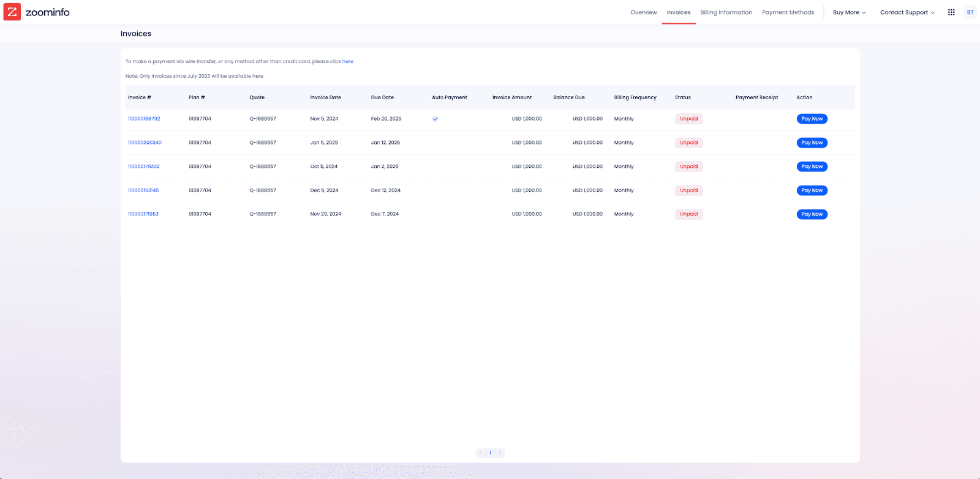Click the Status column header
This screenshot has height=479, width=980.
683,97
